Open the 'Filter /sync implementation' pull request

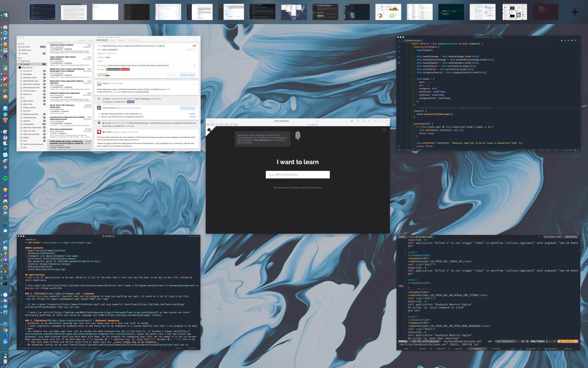[x=61, y=129]
